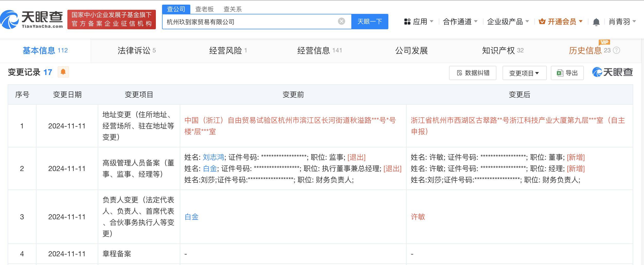Open the 法律诉讼 tab
Screen dimensions: 644x265
pos(137,51)
